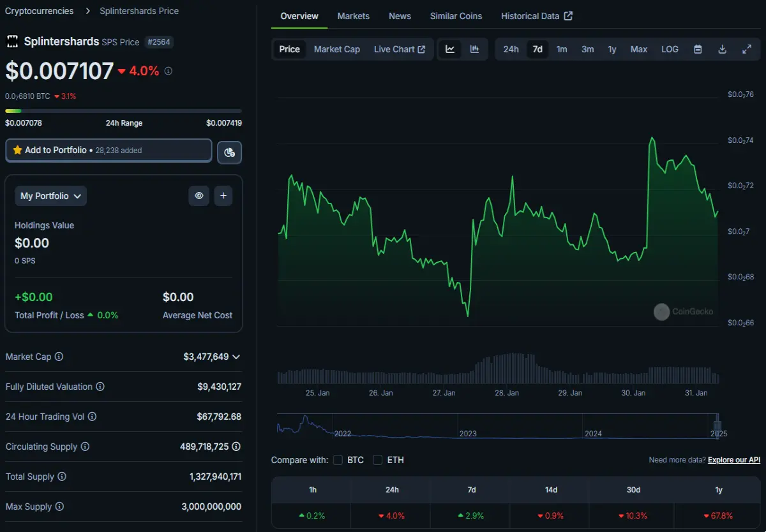766x532 pixels.
Task: Click the #2564 rank badge
Action: coord(160,42)
